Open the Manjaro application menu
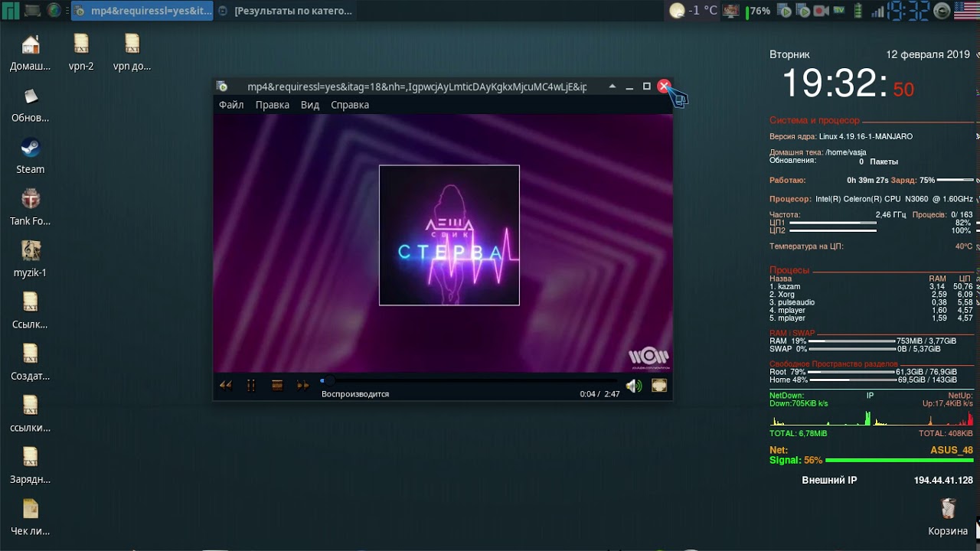Viewport: 980px width, 551px height. click(x=11, y=11)
